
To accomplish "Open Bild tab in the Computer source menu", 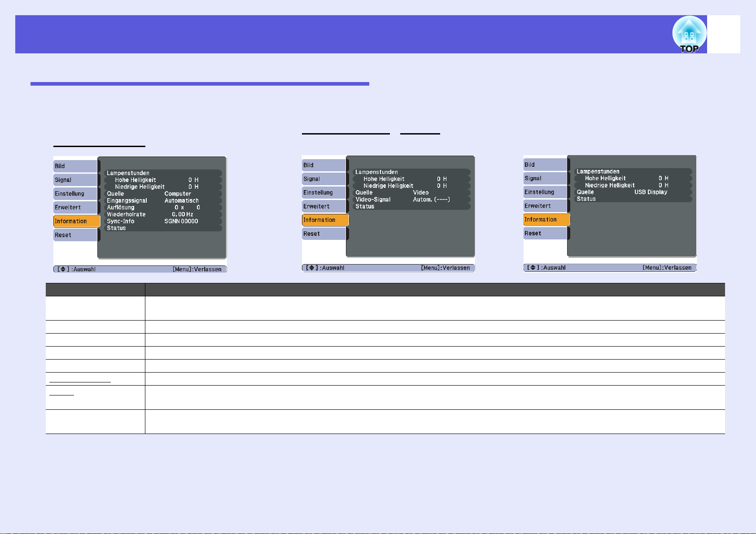I will 75,166.
